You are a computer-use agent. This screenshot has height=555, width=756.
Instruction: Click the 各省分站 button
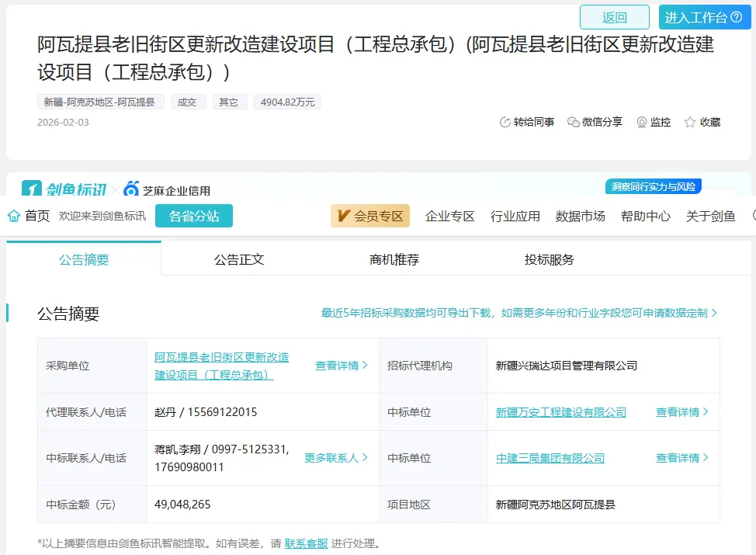point(194,216)
